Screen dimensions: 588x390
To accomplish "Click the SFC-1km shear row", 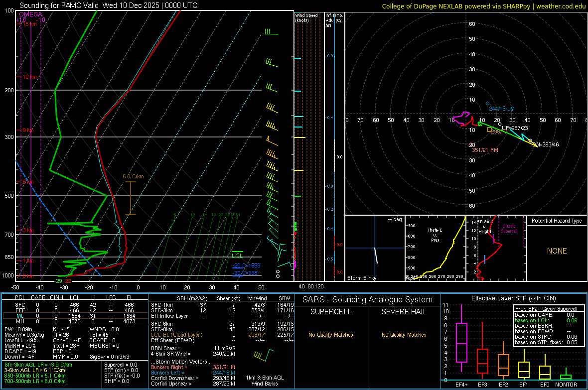I will (223, 305).
